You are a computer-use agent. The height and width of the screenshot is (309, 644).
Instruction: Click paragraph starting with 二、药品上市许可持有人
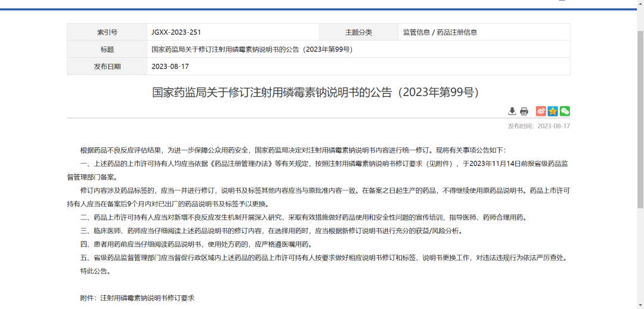(x=303, y=217)
